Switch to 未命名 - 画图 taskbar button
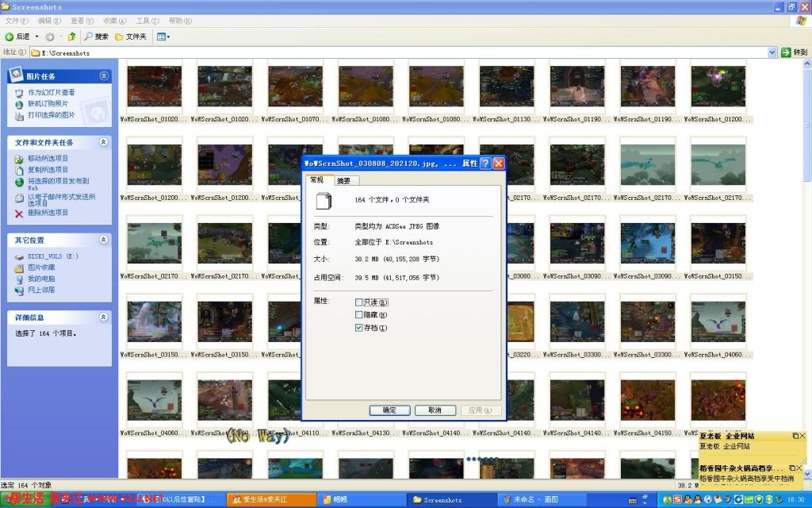Image resolution: width=812 pixels, height=508 pixels. click(x=542, y=500)
